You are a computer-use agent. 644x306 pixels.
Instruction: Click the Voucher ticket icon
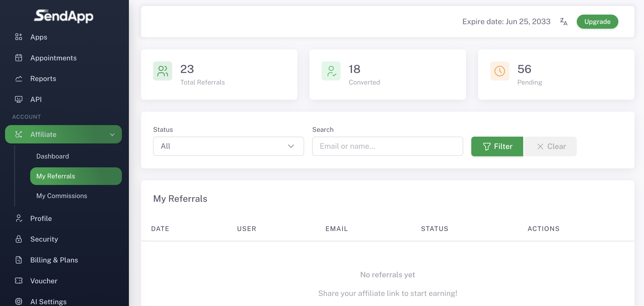pyautogui.click(x=19, y=281)
